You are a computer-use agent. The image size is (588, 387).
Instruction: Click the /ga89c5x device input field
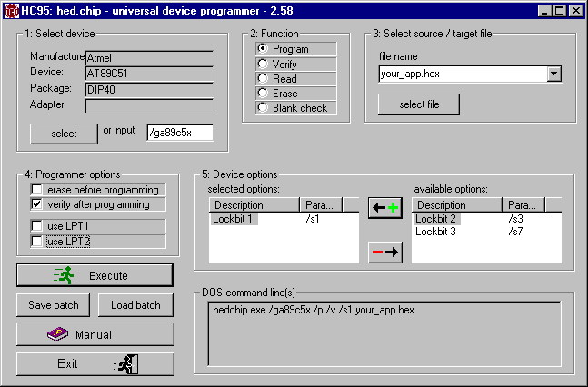tap(180, 133)
